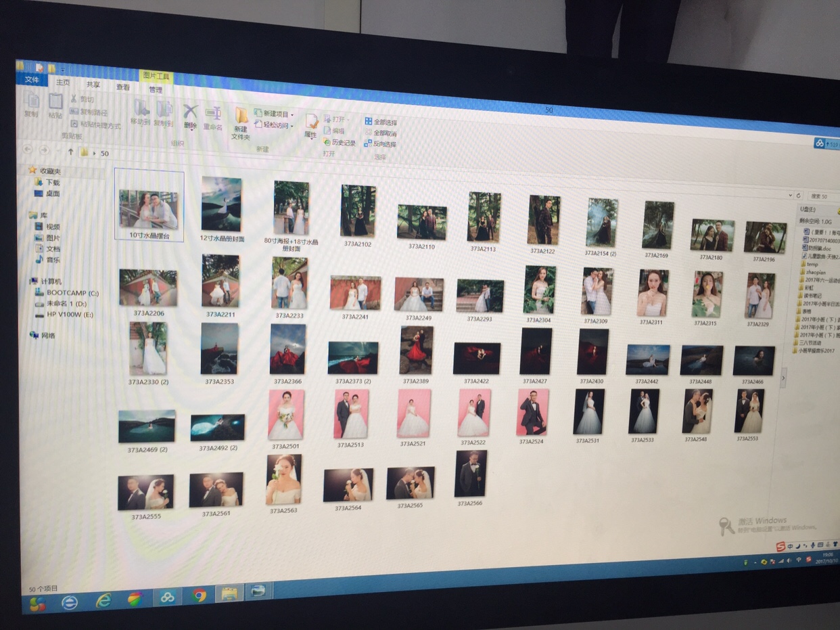This screenshot has height=630, width=840.
Task: Click 全部取消 select none
Action: 381,133
